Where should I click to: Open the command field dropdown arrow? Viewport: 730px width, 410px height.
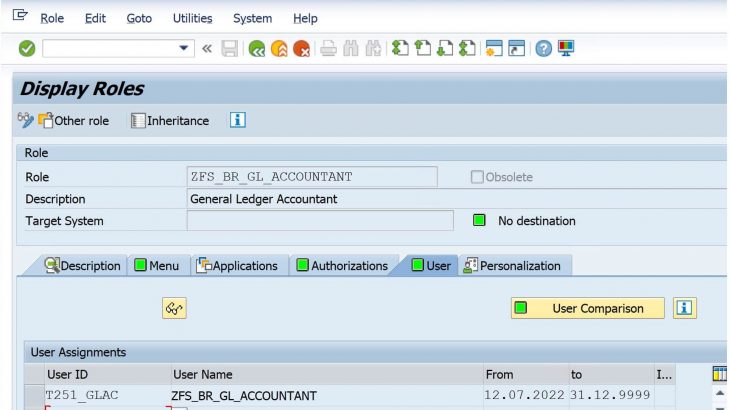(x=183, y=48)
